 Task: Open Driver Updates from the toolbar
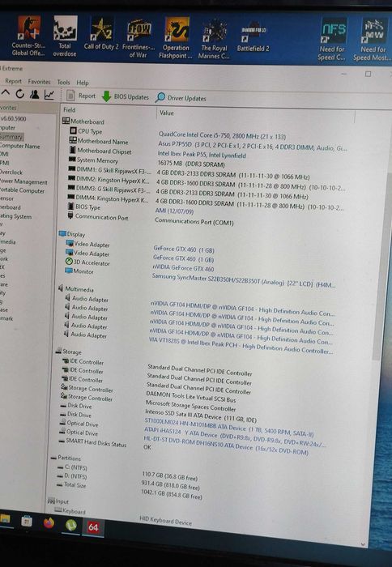pos(181,98)
